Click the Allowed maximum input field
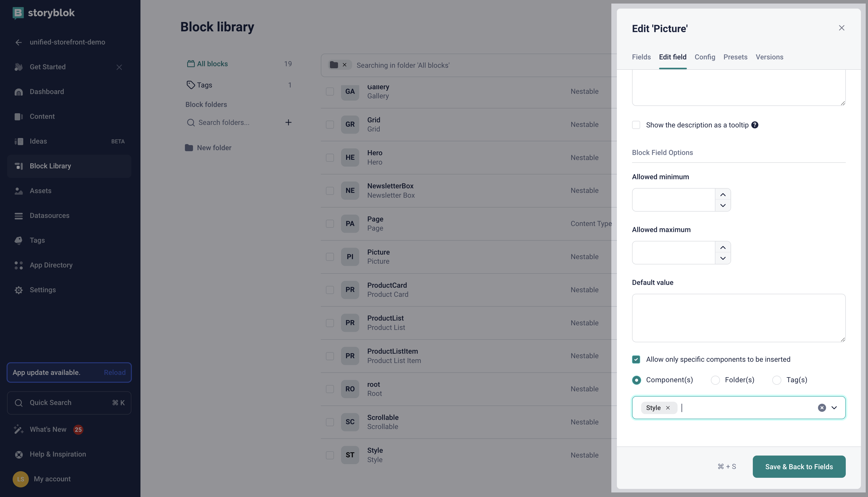Image resolution: width=868 pixels, height=497 pixels. (673, 253)
